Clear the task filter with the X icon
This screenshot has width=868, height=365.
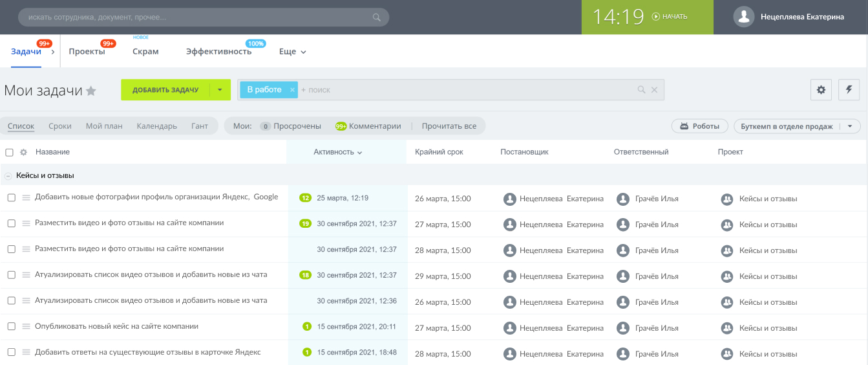[x=654, y=90]
